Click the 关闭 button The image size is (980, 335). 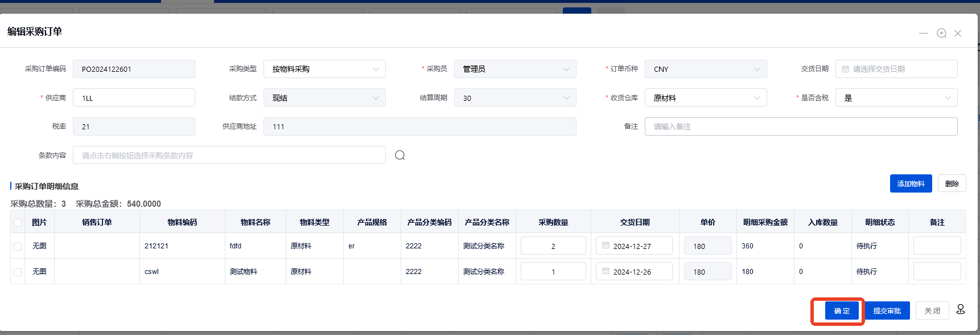pyautogui.click(x=932, y=311)
